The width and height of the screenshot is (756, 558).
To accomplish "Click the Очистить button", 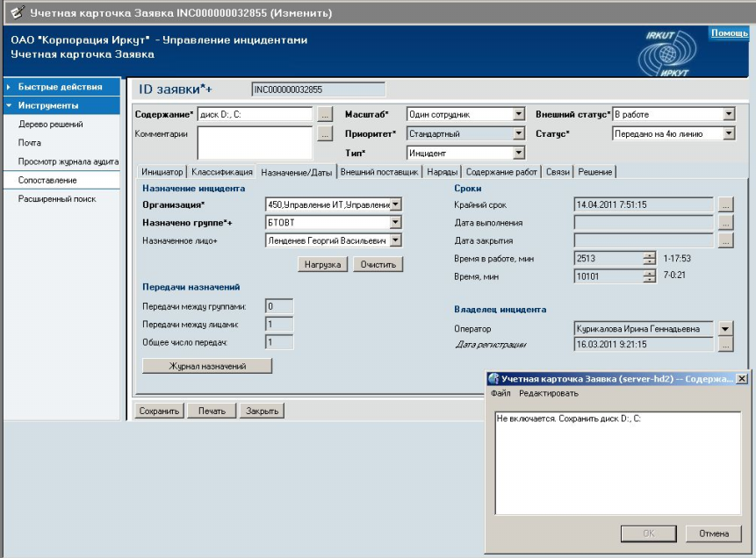I will click(378, 265).
